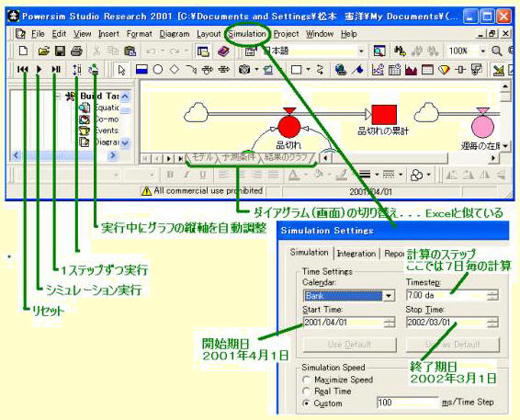
Task: Select the Real Time radio button
Action: pyautogui.click(x=306, y=392)
